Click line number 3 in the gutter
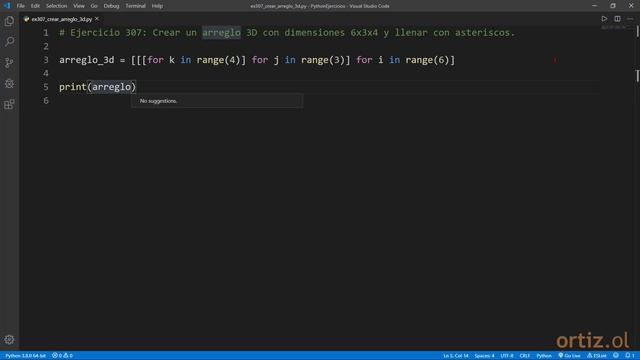640x360 pixels. (46, 60)
